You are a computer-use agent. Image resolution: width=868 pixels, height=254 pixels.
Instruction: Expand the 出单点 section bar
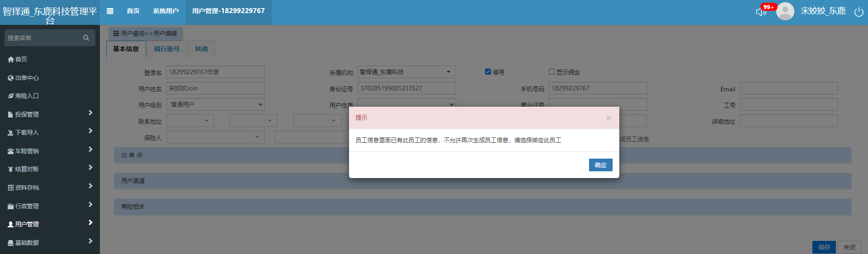[x=483, y=155]
